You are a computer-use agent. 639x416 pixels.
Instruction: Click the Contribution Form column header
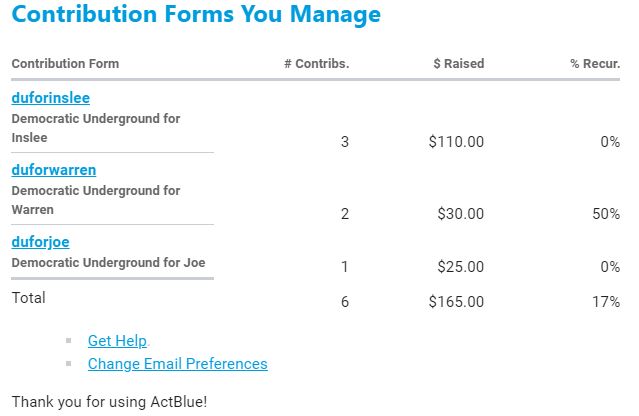[x=65, y=64]
